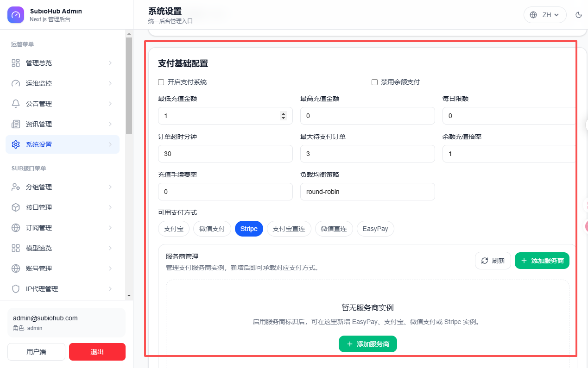Viewport: 588px width, 368px height.
Task: Click the 账号管理 globe icon
Action: 16,268
